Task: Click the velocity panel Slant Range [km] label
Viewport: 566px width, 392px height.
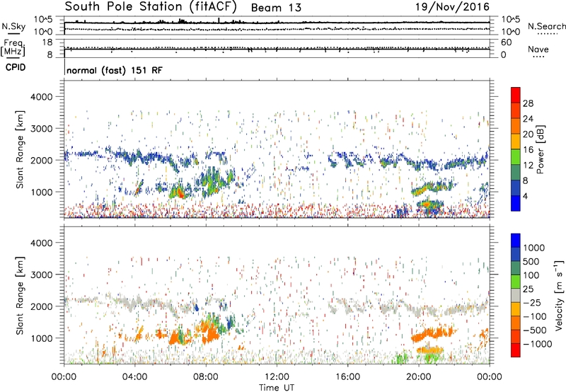Action: (20, 295)
